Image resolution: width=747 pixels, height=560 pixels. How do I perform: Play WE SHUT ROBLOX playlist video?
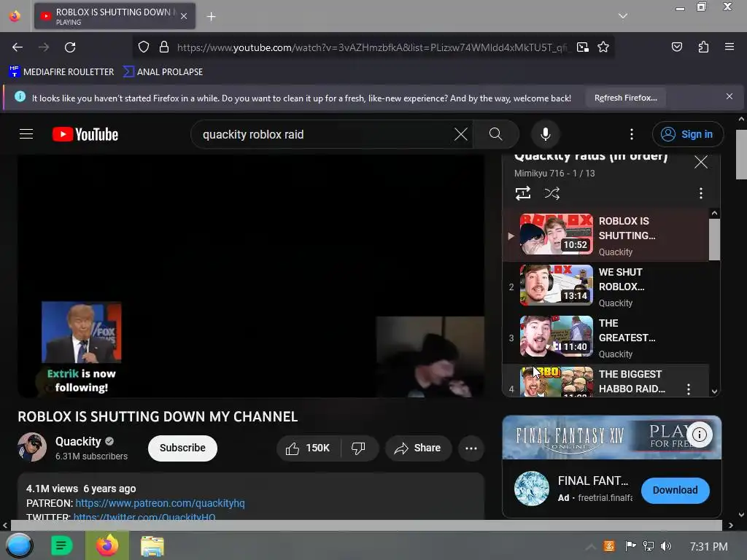coord(606,286)
